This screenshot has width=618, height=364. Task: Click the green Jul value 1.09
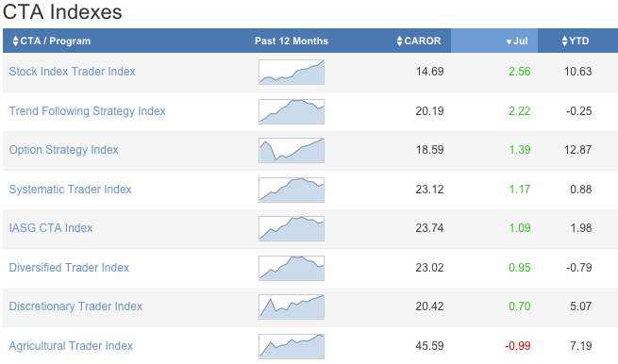[x=520, y=228]
